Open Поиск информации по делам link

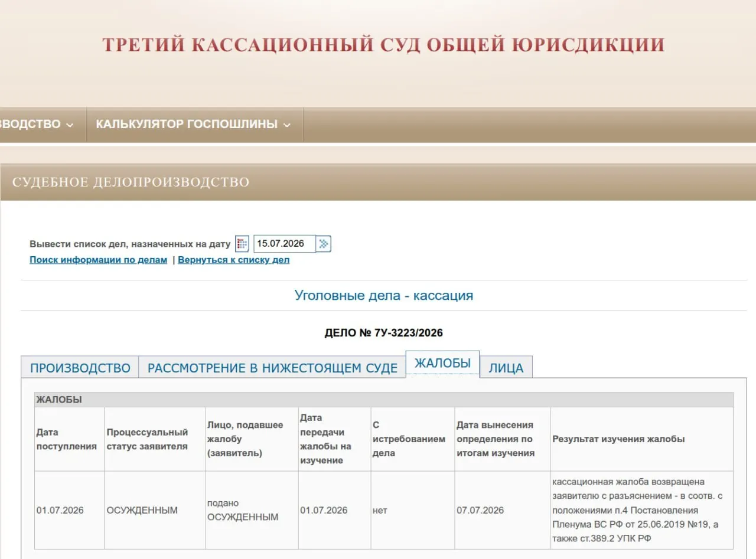point(98,260)
